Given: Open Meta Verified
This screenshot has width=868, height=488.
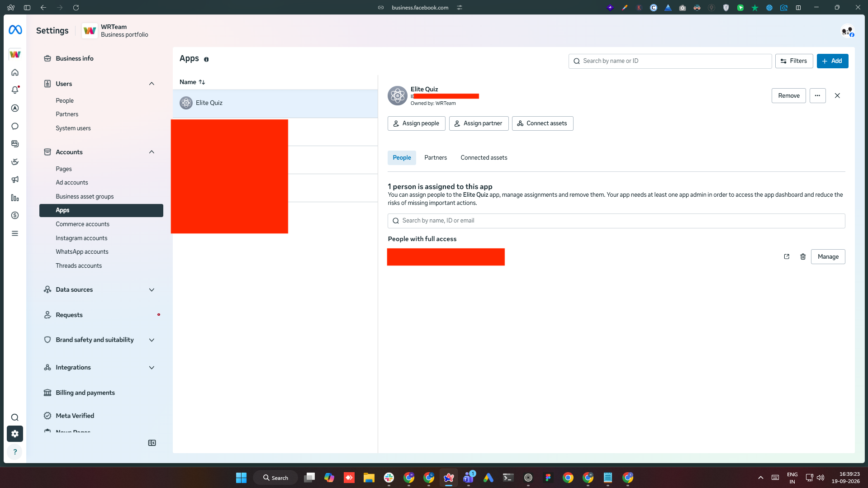Looking at the screenshot, I should 75,416.
